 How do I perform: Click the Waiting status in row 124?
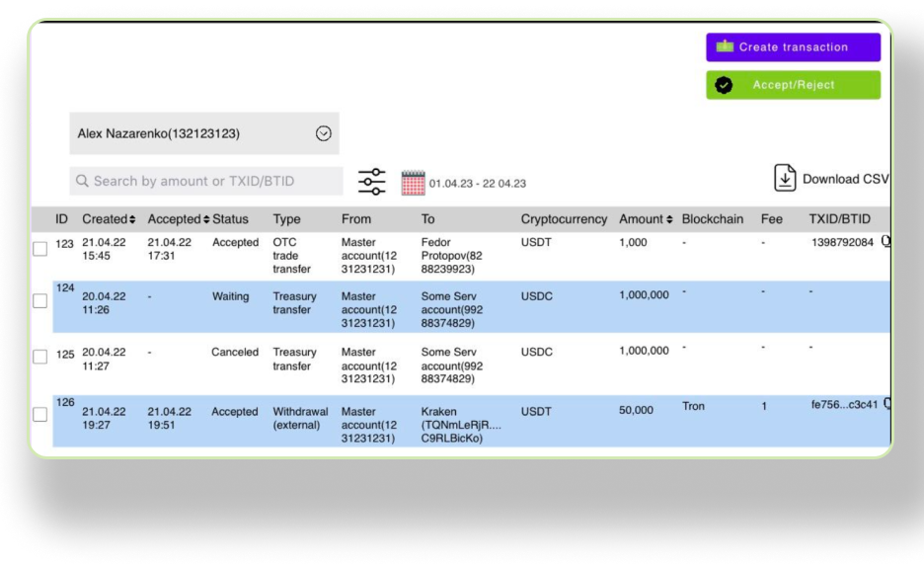coord(230,296)
